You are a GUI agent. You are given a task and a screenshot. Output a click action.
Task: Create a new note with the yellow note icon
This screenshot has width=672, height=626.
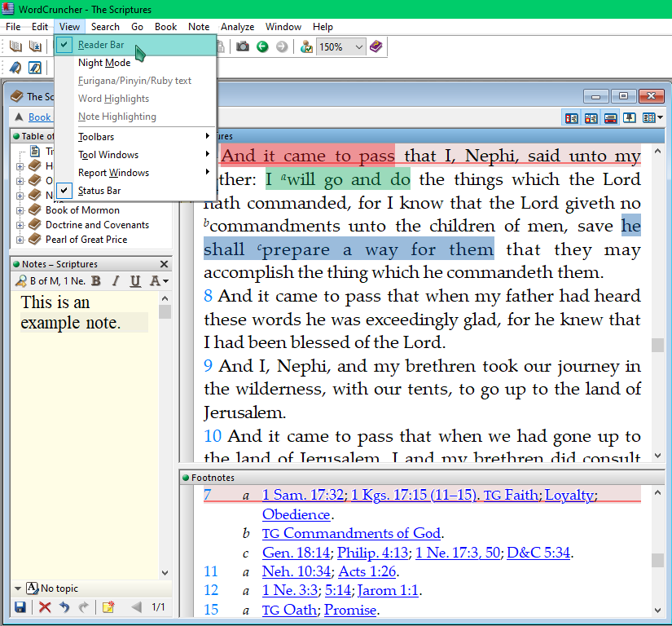(x=108, y=607)
